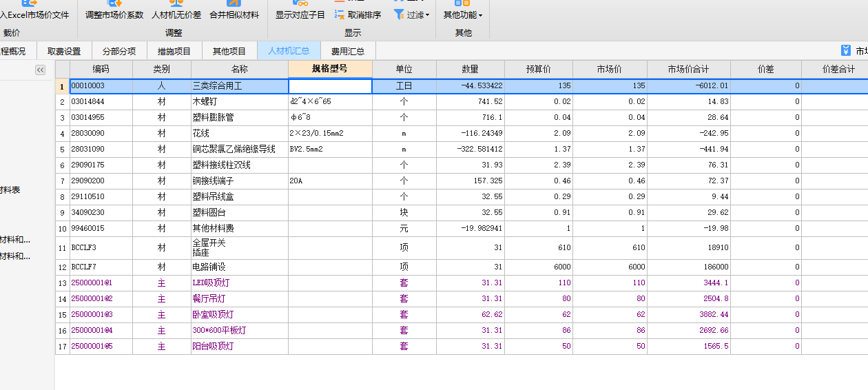Switch to the 分部分项 tab

[x=119, y=51]
